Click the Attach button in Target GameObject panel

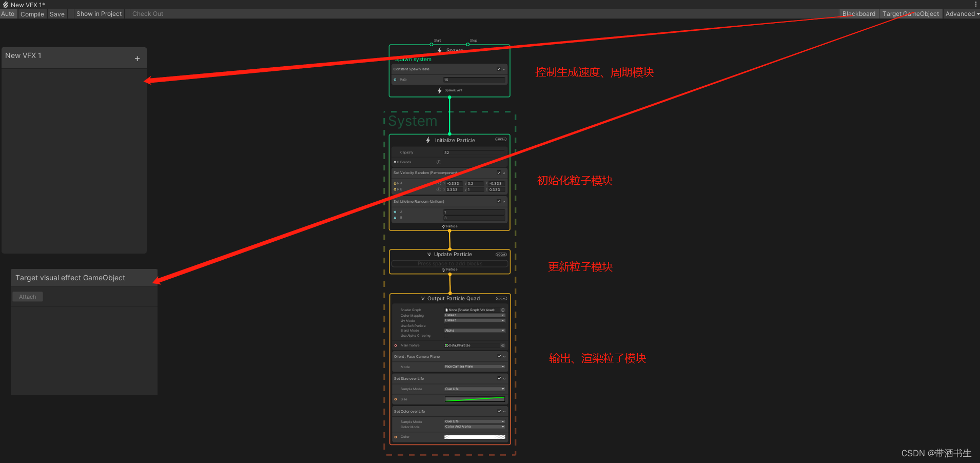[x=27, y=296]
